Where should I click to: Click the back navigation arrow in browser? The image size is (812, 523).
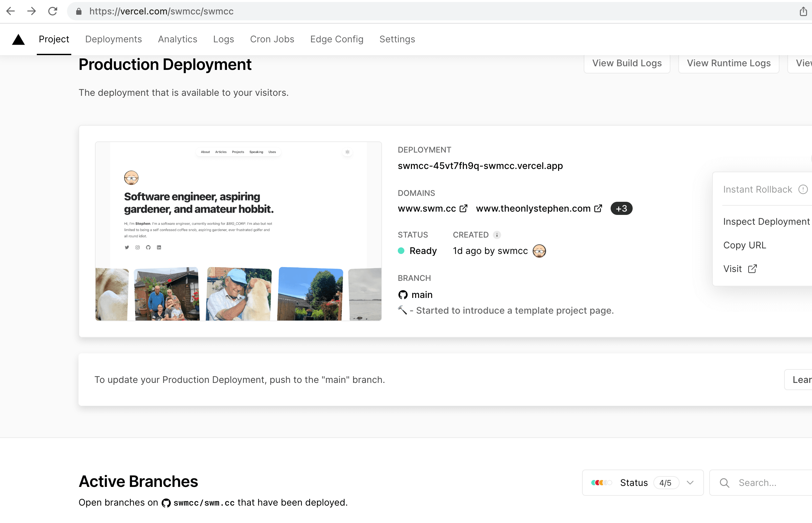click(11, 11)
